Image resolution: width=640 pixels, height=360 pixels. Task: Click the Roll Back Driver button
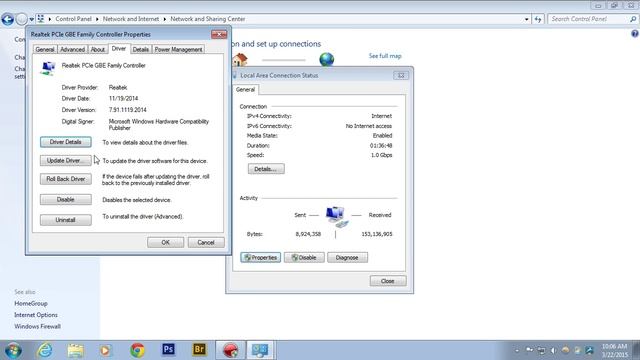tap(66, 179)
